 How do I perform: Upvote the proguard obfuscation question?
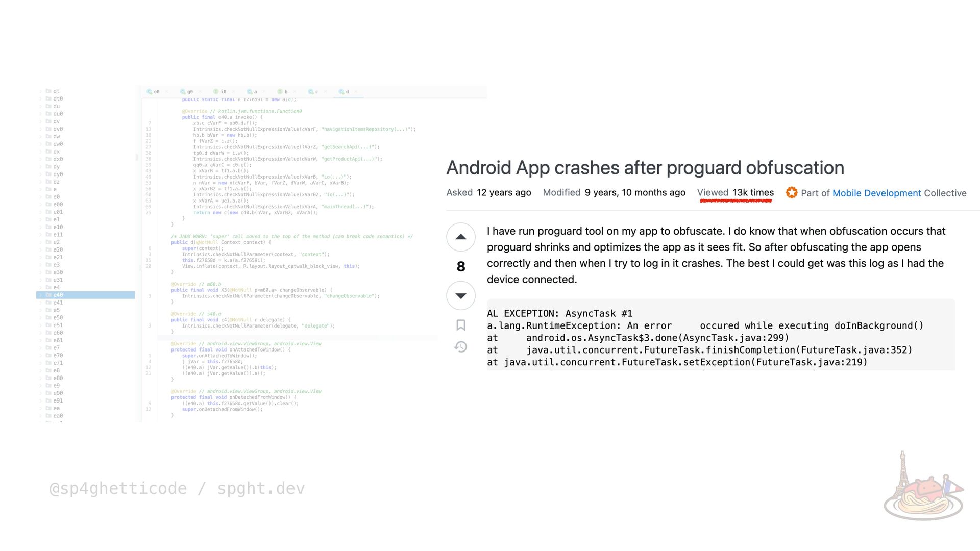pyautogui.click(x=461, y=237)
